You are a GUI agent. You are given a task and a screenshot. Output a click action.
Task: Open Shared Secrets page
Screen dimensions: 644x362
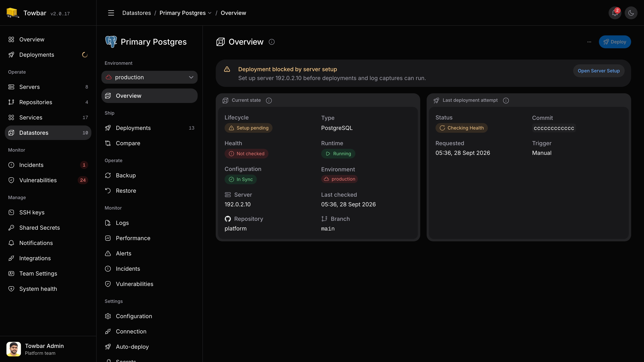(48, 228)
